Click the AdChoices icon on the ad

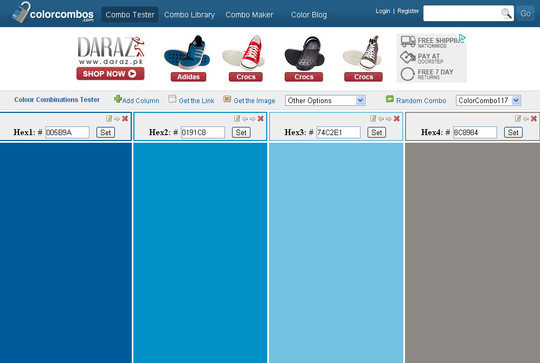point(462,38)
